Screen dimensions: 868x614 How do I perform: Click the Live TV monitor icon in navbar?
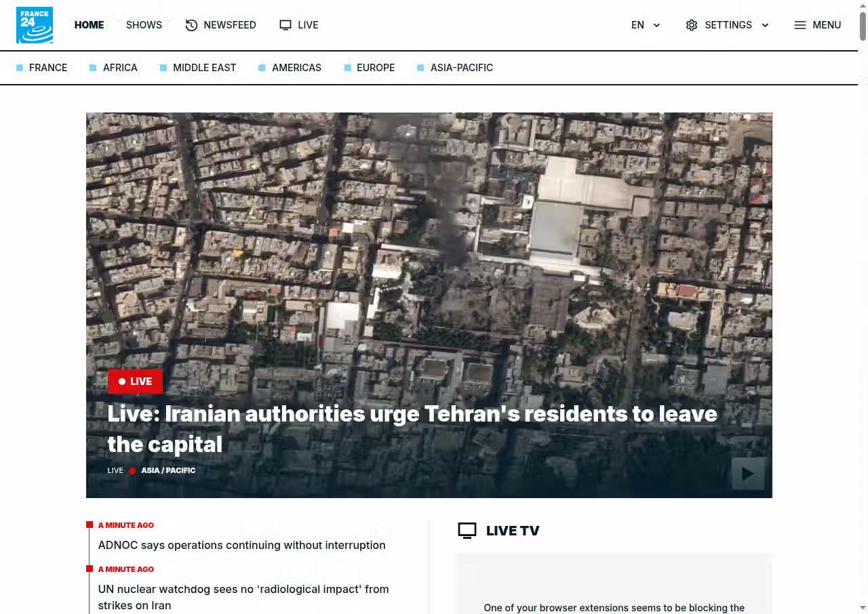point(285,25)
